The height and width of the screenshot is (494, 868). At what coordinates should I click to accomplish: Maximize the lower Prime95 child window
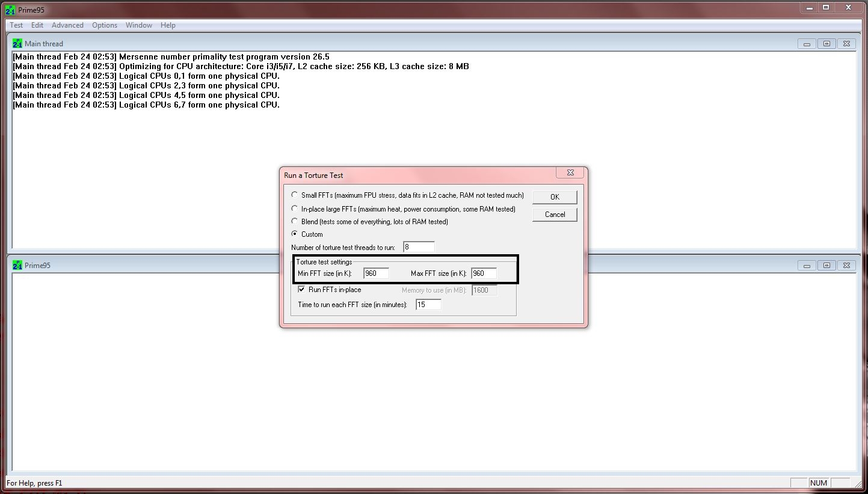point(826,266)
